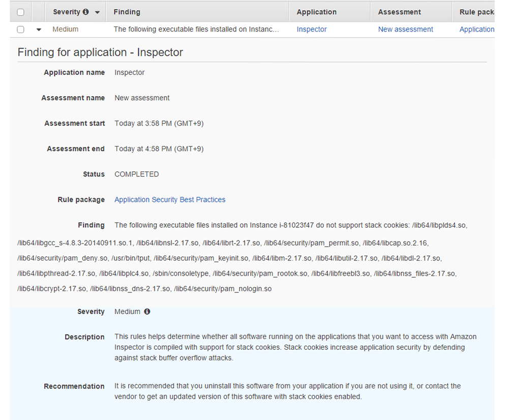Open Application Security Best Practices link
Viewport: 511px width, 420px height.
coord(170,199)
